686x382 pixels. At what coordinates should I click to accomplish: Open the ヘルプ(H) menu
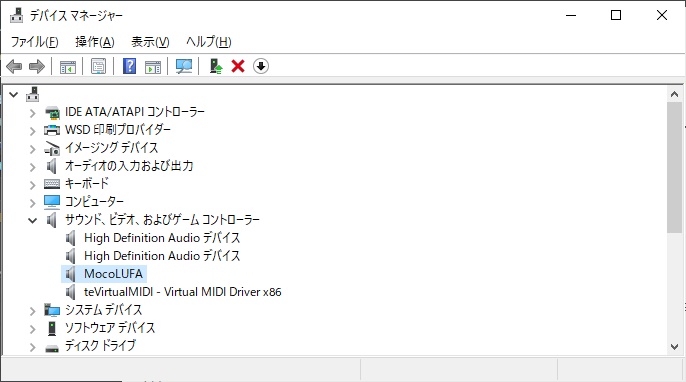[x=209, y=42]
